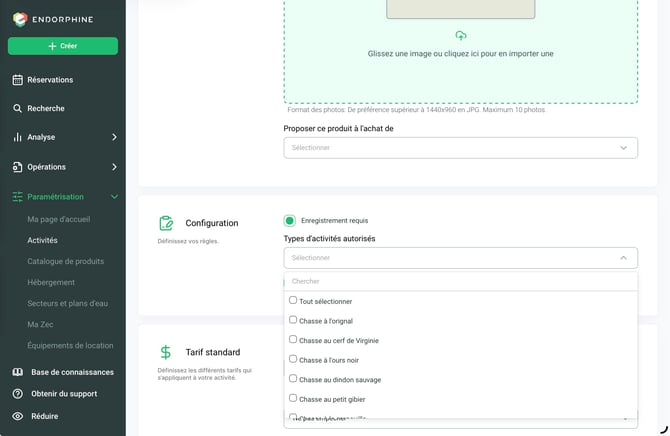Open Catalogue de produits menu item
Viewport: 670px width, 436px height.
(x=65, y=261)
